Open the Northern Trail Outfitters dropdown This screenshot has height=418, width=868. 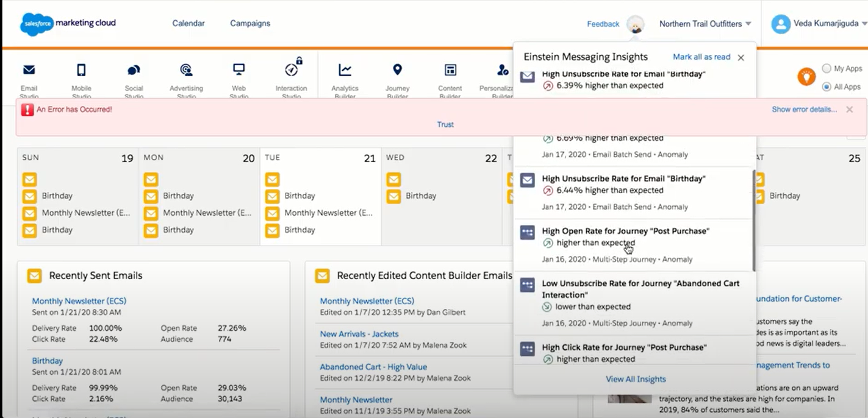(x=705, y=24)
